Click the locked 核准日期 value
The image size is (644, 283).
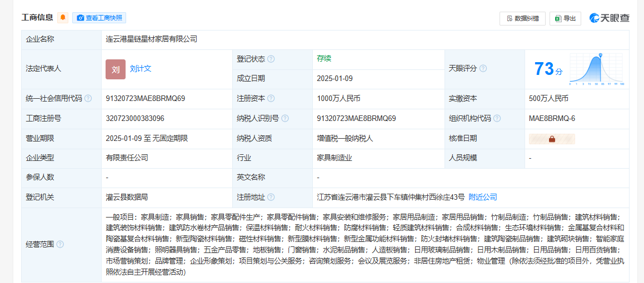[552, 139]
